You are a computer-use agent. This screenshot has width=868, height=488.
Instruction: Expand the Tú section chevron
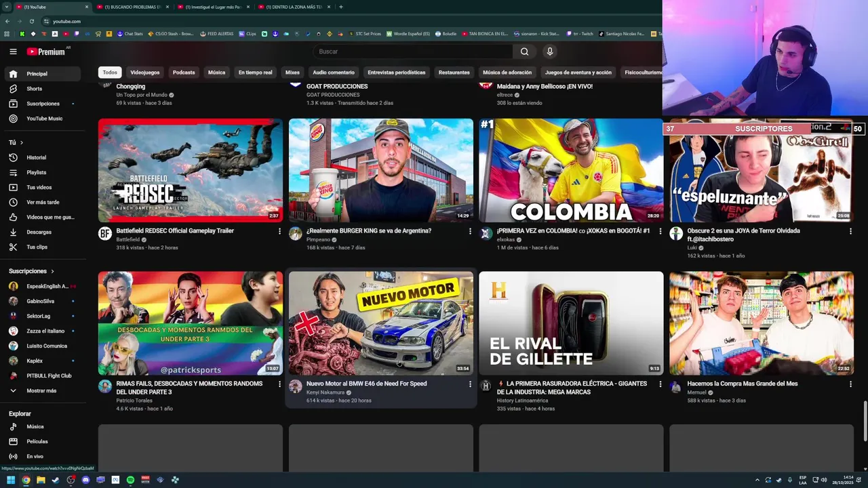tap(21, 142)
